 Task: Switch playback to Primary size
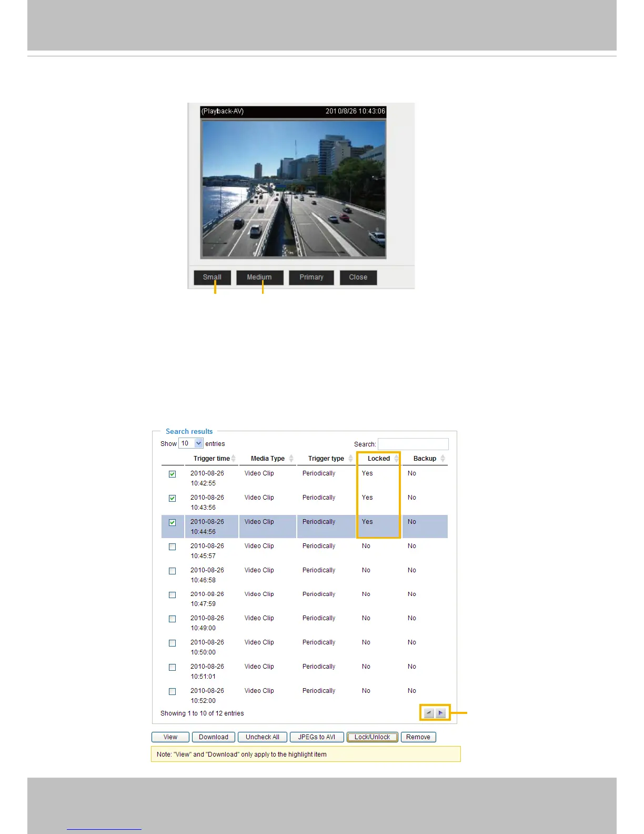pos(311,277)
